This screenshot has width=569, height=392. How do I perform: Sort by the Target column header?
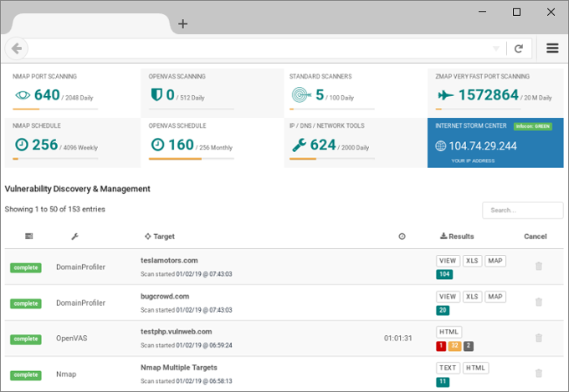click(x=160, y=237)
